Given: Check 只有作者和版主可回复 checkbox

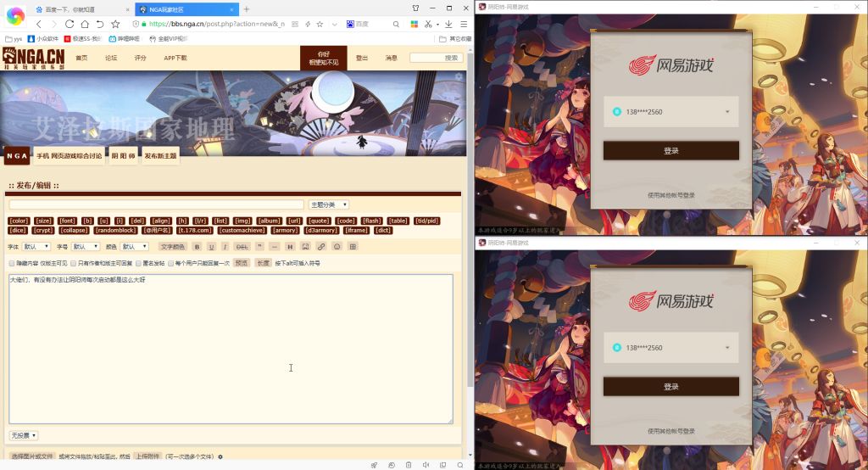Looking at the screenshot, I should coord(73,263).
